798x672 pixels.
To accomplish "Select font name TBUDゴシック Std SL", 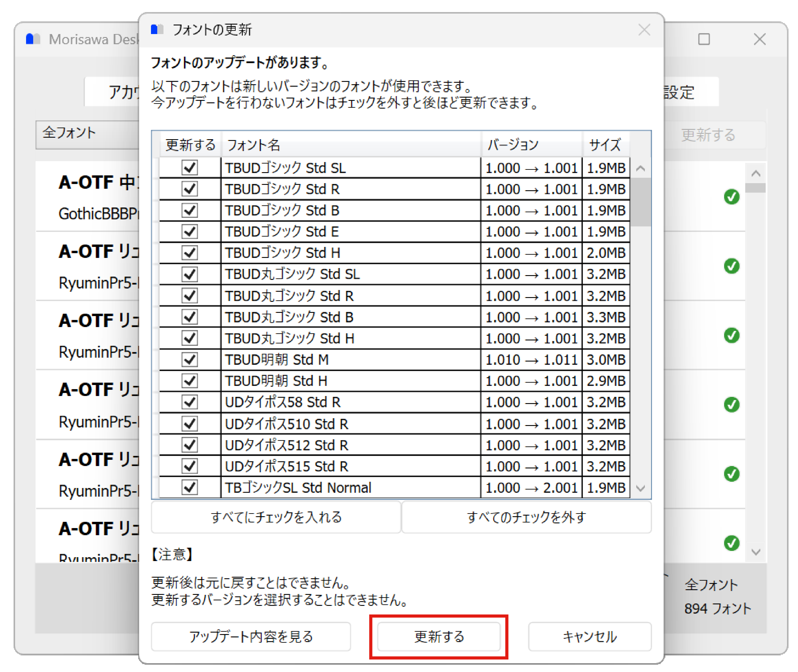I will pyautogui.click(x=286, y=168).
